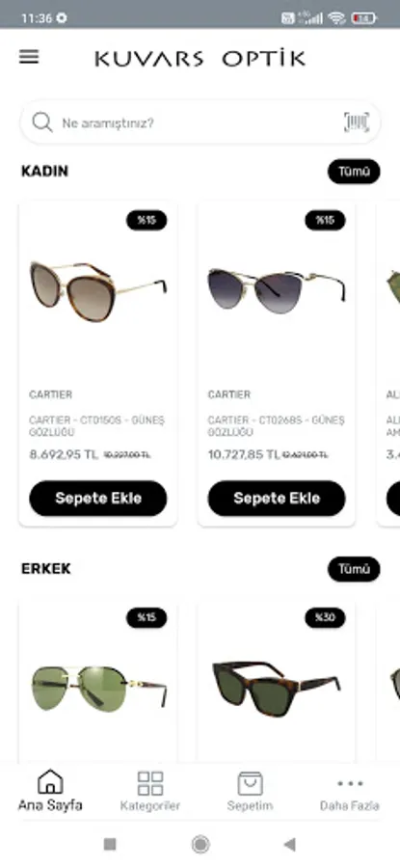Tap the barcode scanner icon
Image resolution: width=400 pixels, height=868 pixels.
pos(357,122)
